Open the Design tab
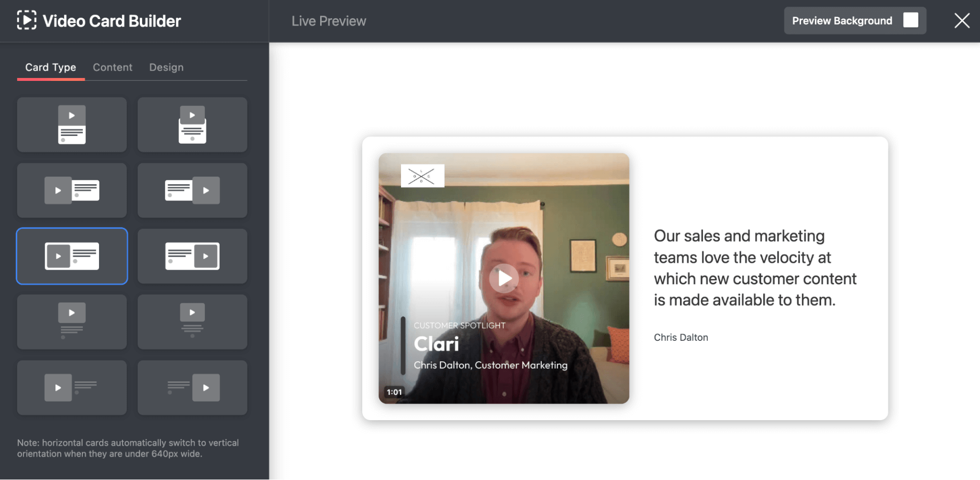Image resolution: width=980 pixels, height=480 pixels. coord(166,67)
